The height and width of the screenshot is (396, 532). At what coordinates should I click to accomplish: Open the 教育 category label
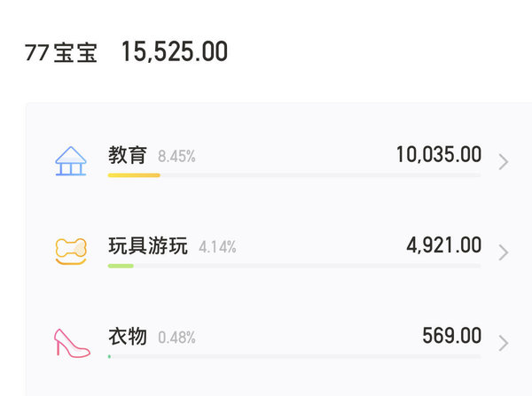[x=128, y=155]
